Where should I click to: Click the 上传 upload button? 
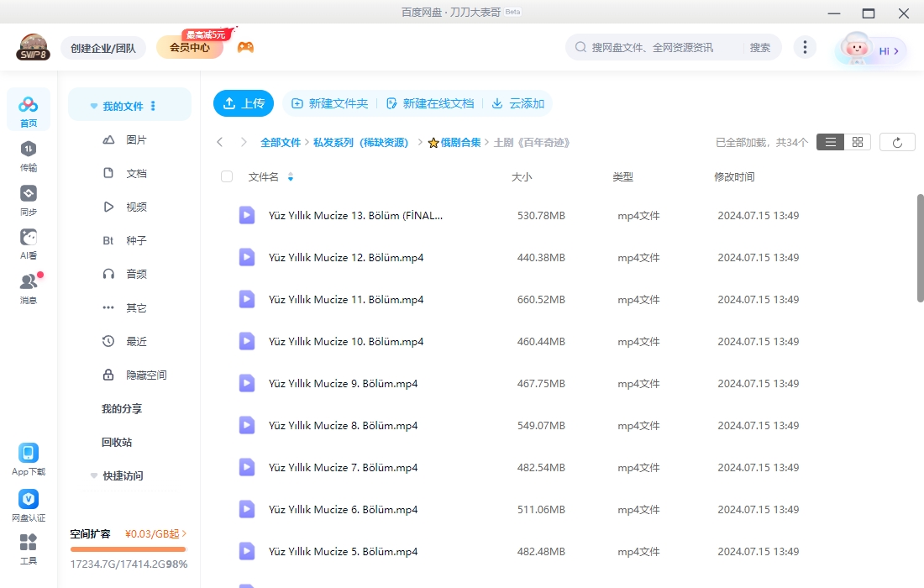pyautogui.click(x=244, y=103)
